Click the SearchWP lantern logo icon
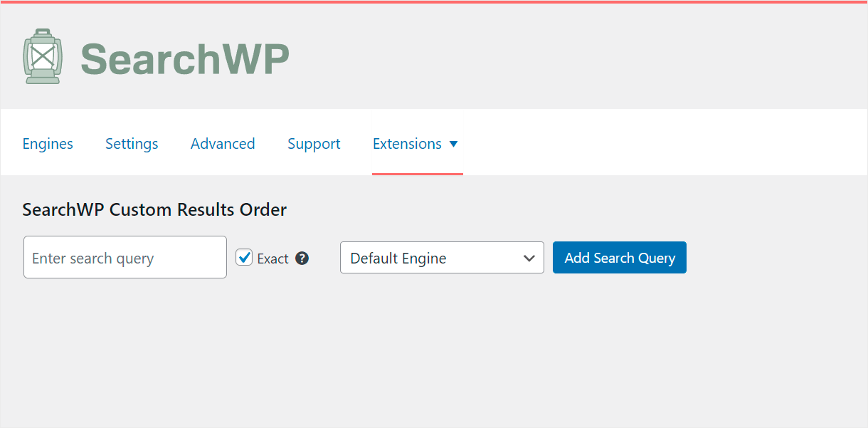 coord(43,56)
